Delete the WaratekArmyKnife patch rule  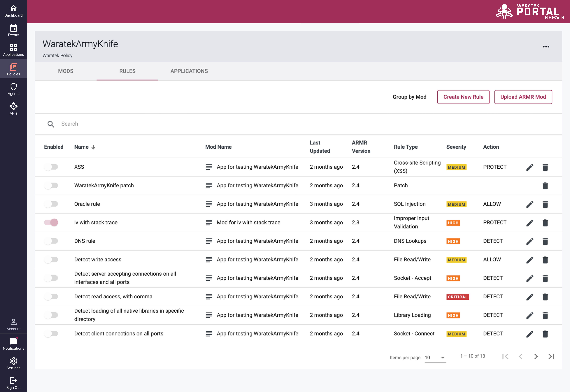(545, 186)
